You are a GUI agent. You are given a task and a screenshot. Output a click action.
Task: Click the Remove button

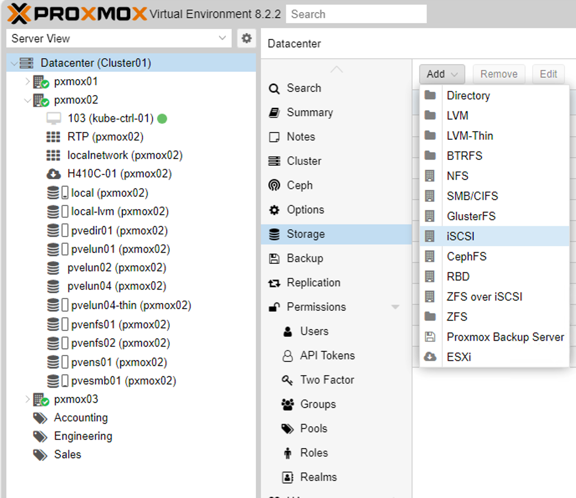499,74
